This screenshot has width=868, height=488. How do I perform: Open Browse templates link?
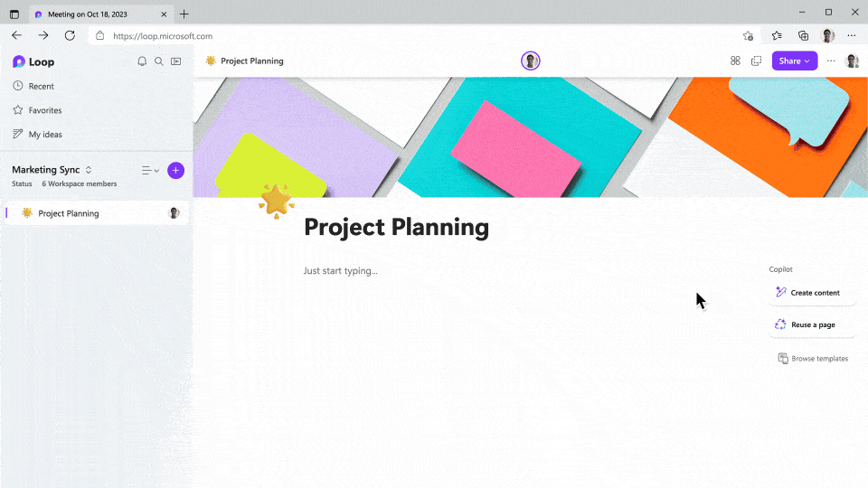point(814,359)
